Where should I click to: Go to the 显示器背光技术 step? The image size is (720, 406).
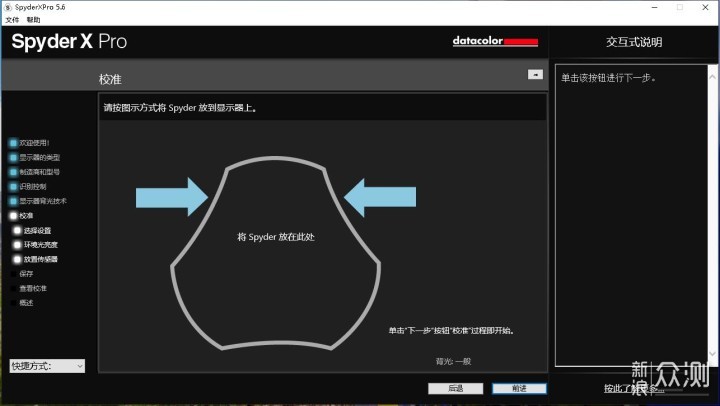(x=38, y=201)
